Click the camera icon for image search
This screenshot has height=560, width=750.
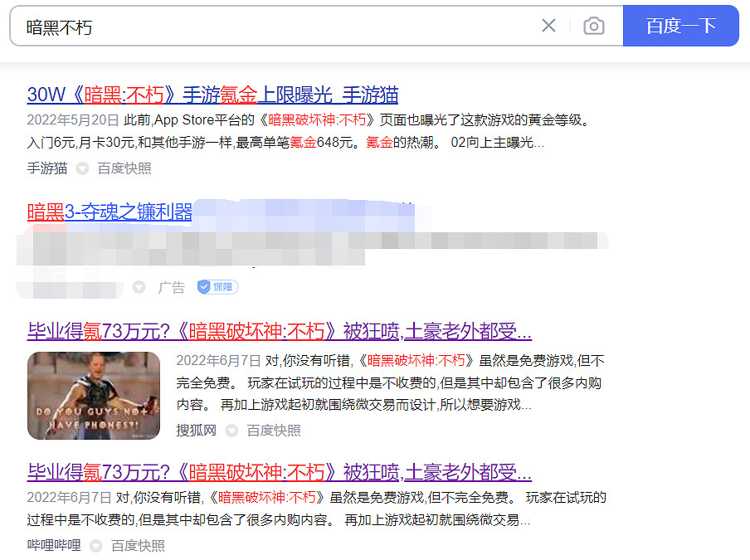coord(594,26)
